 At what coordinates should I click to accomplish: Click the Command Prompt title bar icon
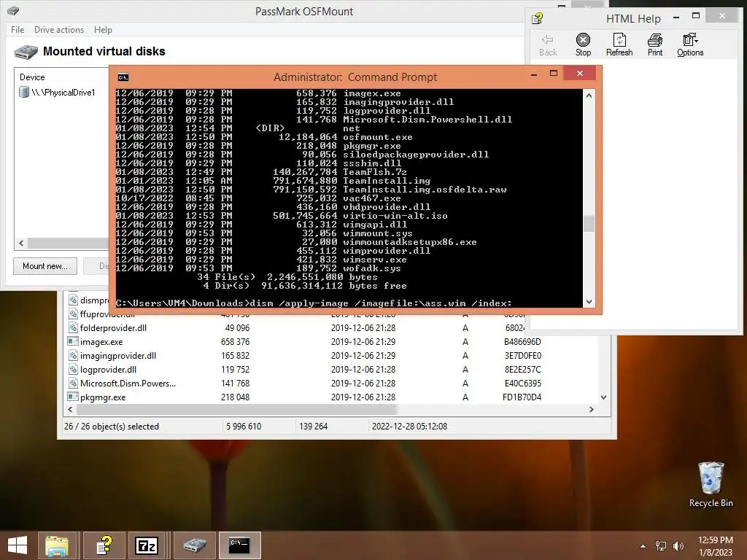tap(123, 77)
